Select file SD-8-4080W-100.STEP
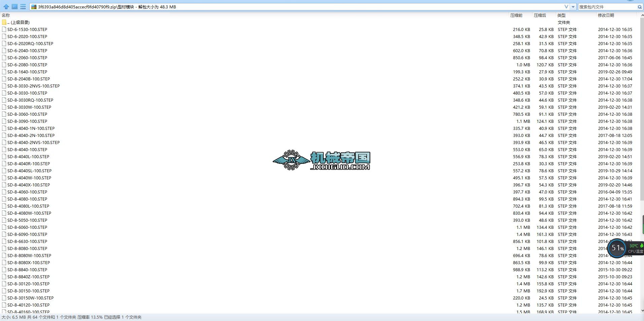The width and height of the screenshot is (644, 321). click(x=29, y=213)
